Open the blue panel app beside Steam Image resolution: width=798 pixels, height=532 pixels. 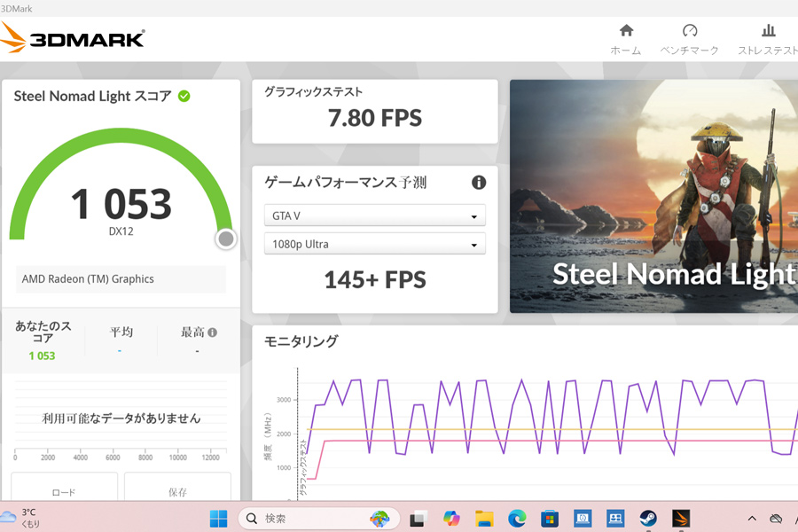point(615,519)
